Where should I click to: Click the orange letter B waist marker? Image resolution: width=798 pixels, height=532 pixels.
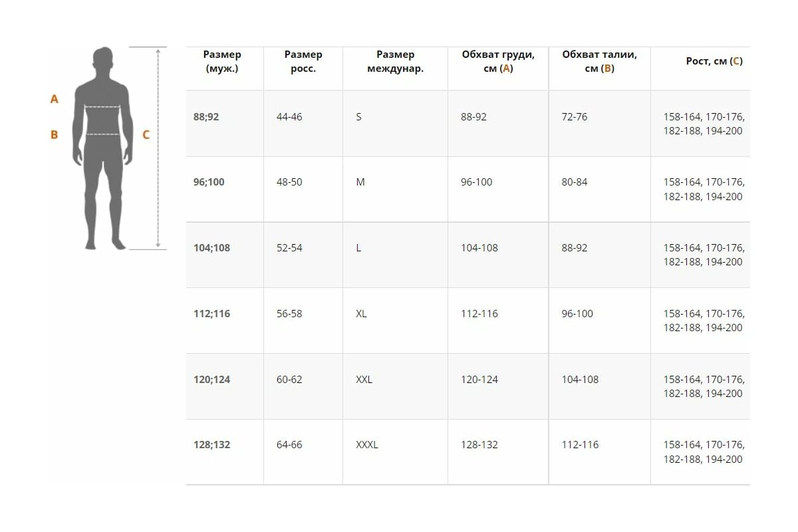coord(55,134)
